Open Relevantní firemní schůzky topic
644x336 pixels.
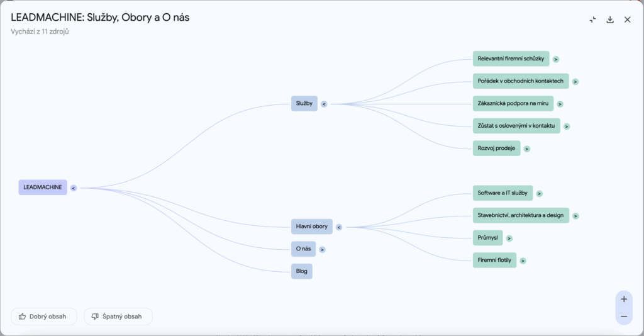(511, 59)
